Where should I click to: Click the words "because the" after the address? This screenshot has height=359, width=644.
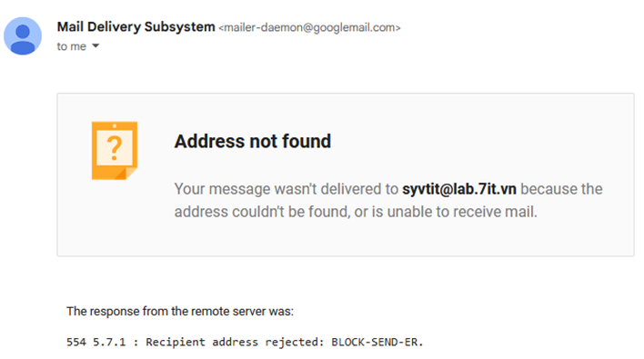[x=561, y=189]
